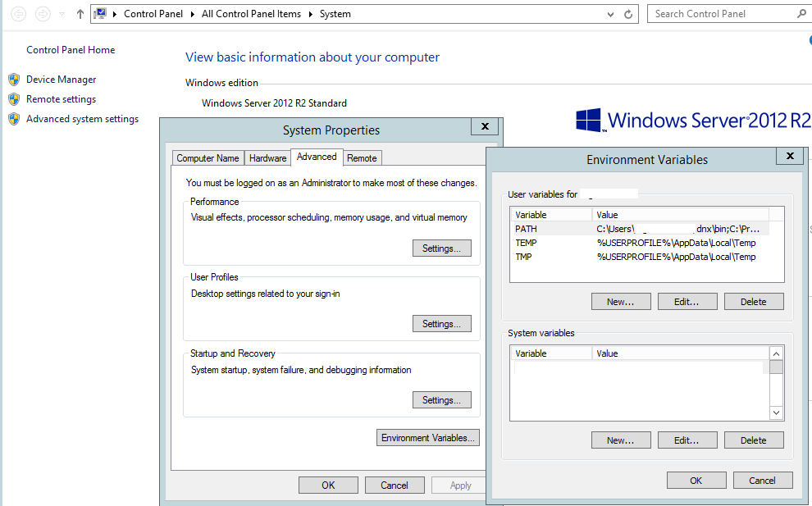The image size is (812, 506).
Task: Click the Variable column header in User variables
Action: (551, 215)
